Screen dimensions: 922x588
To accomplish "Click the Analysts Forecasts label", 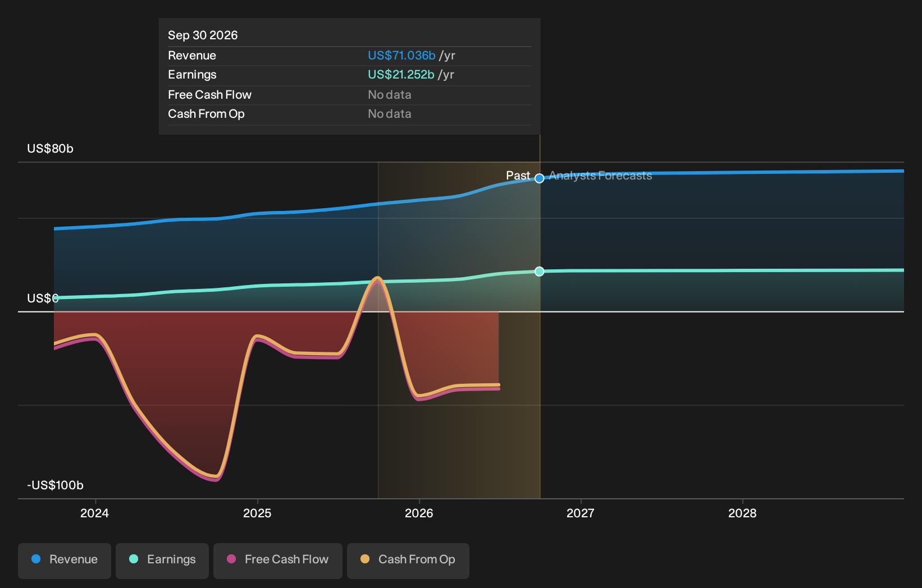I will tap(600, 176).
